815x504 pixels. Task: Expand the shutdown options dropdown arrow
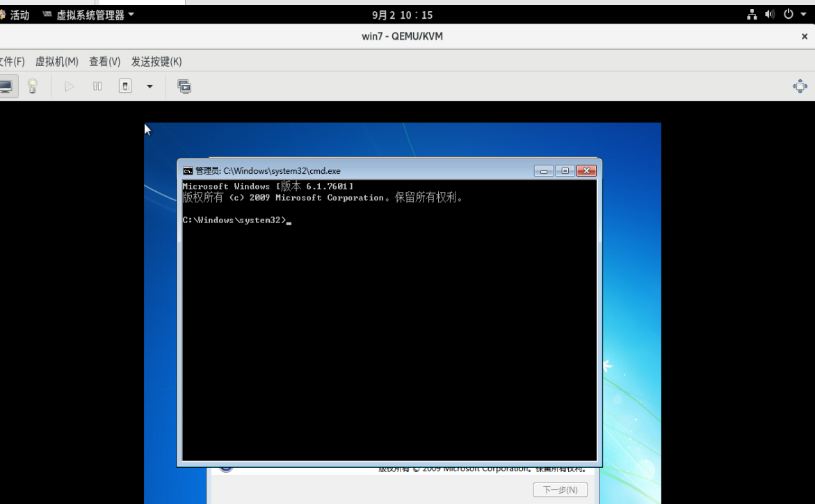pyautogui.click(x=150, y=86)
